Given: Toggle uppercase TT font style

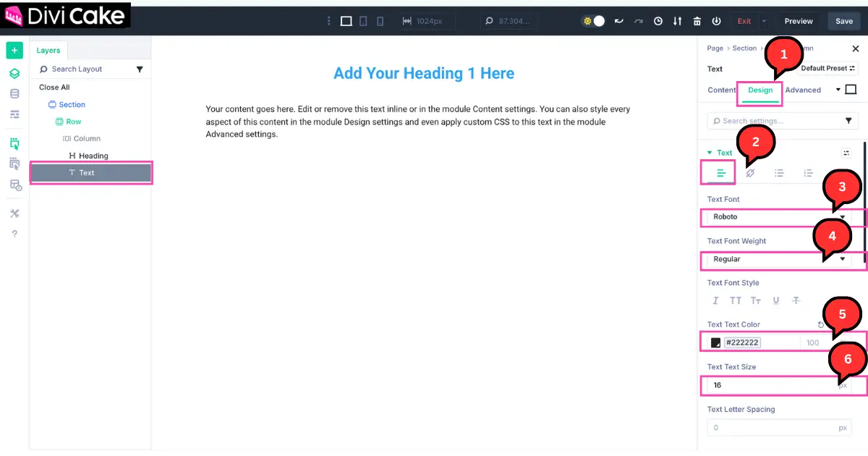Looking at the screenshot, I should pos(736,300).
